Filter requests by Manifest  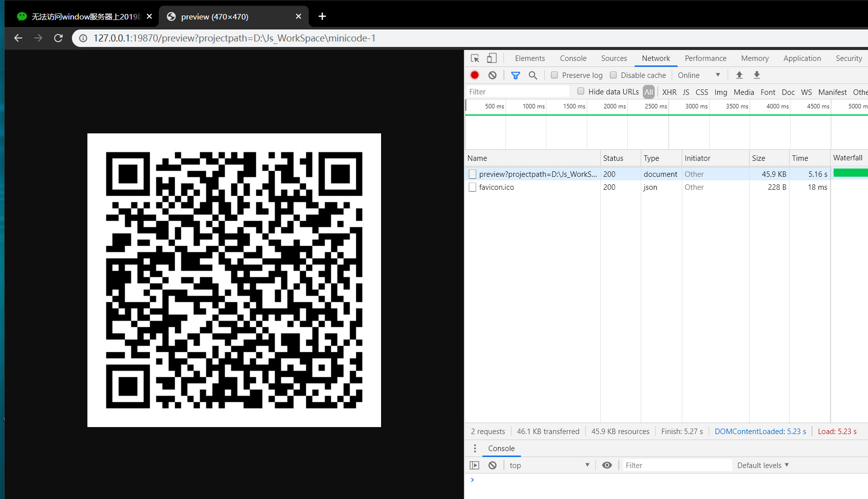coord(832,92)
